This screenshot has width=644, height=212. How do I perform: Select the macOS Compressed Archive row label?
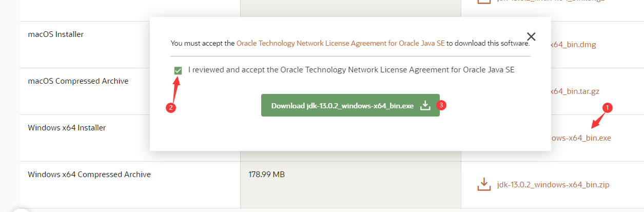78,81
